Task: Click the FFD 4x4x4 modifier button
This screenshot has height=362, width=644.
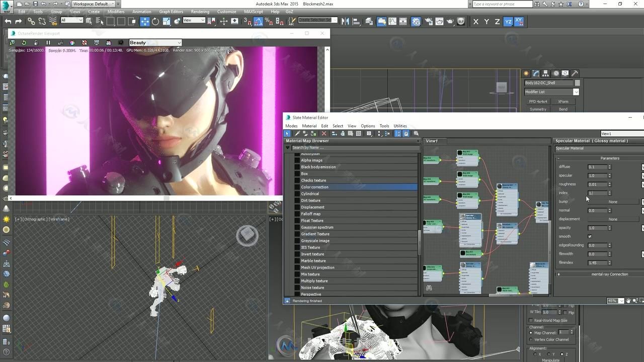Action: coord(538,102)
